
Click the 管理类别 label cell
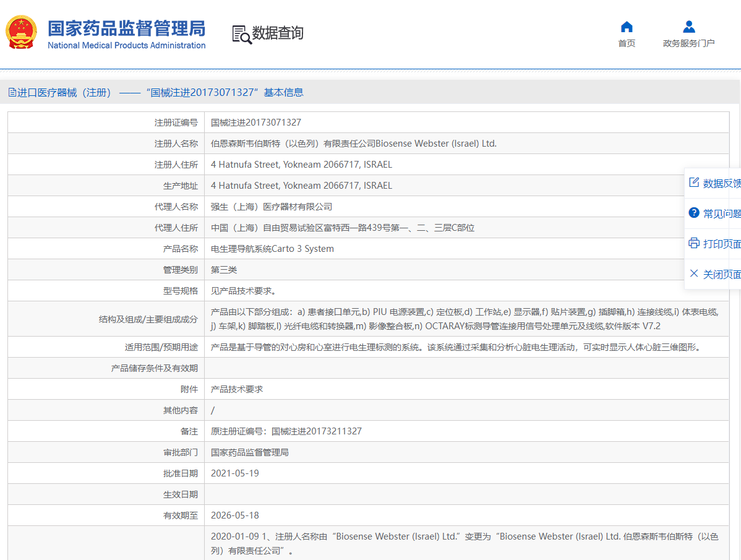106,270
